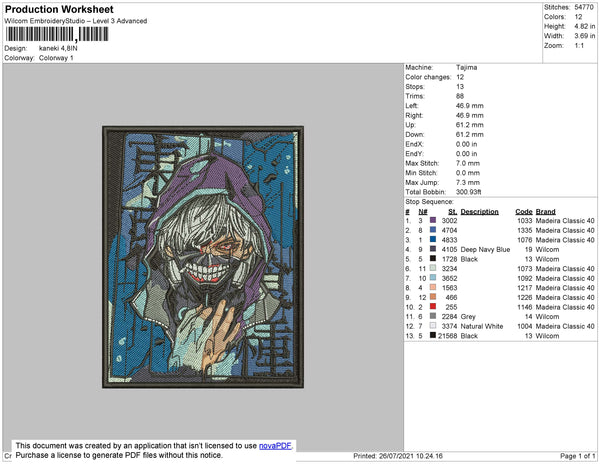The width and height of the screenshot is (600, 464).
Task: Select the Zoom value 1:1
Action: tap(579, 46)
